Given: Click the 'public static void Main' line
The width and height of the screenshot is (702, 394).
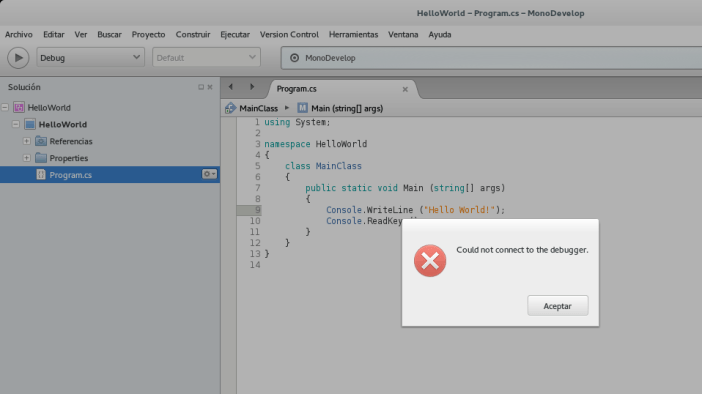Looking at the screenshot, I should click(405, 188).
